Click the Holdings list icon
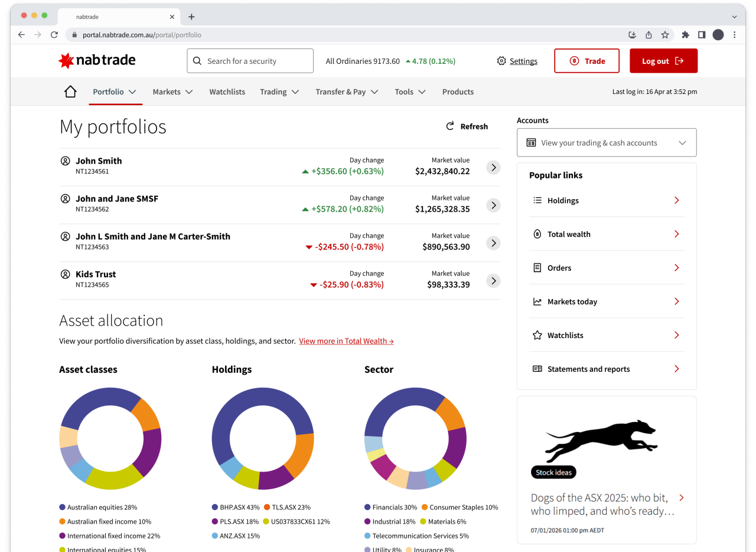756x552 pixels. point(537,200)
